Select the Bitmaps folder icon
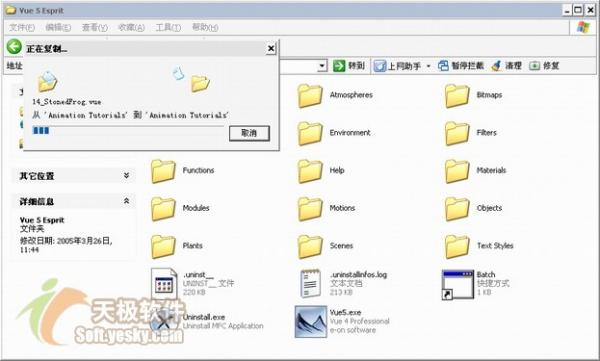 457,95
